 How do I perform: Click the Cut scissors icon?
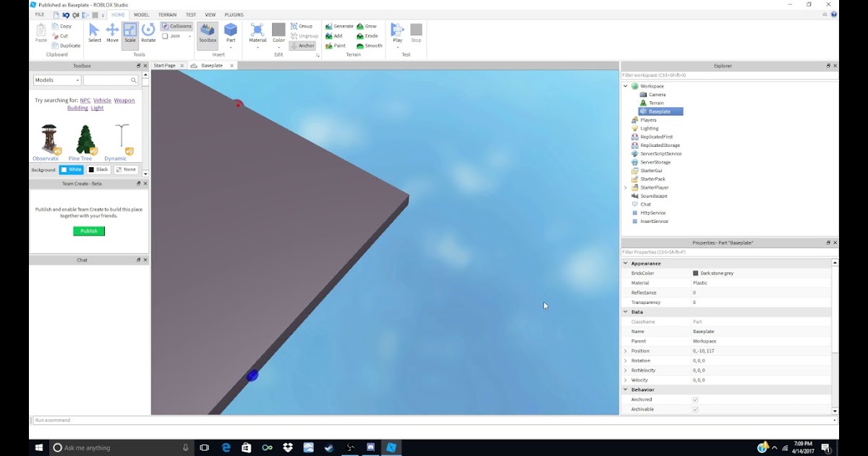point(56,35)
